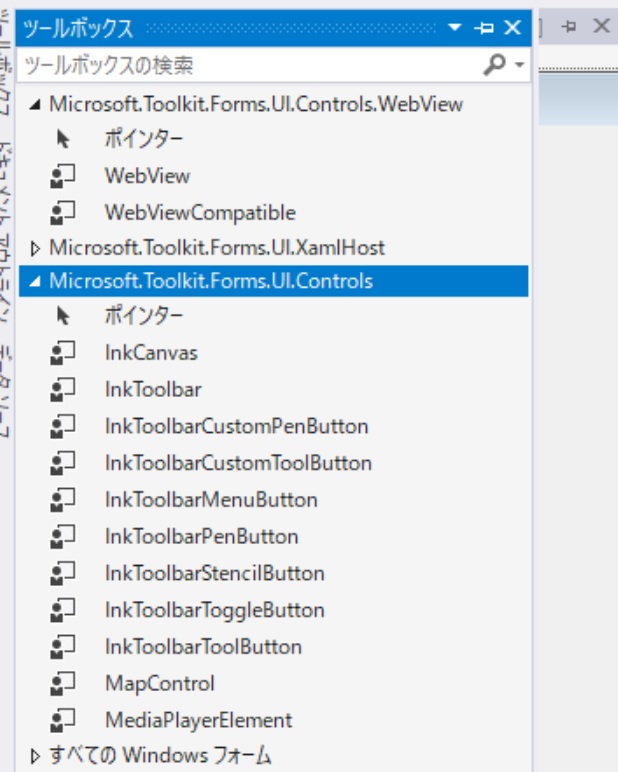Image resolution: width=618 pixels, height=772 pixels.
Task: Select InkToolbarCustomToolButton item text
Action: (x=238, y=463)
